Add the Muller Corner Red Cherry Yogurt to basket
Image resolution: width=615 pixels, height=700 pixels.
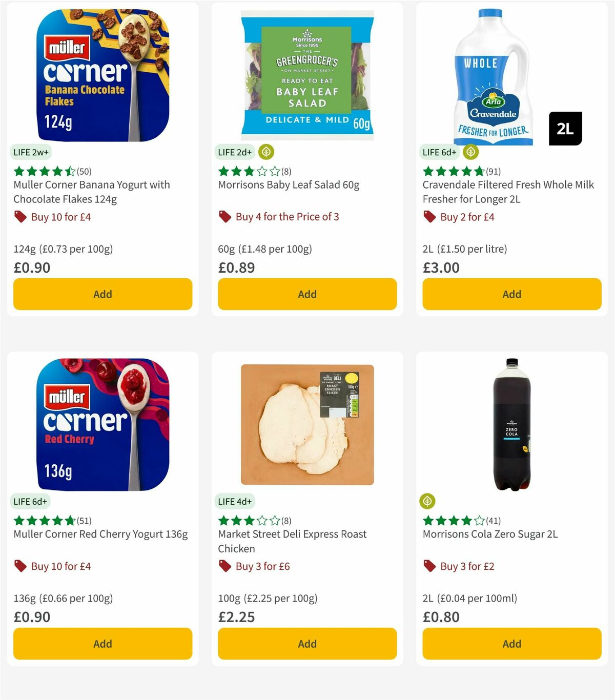pos(102,644)
